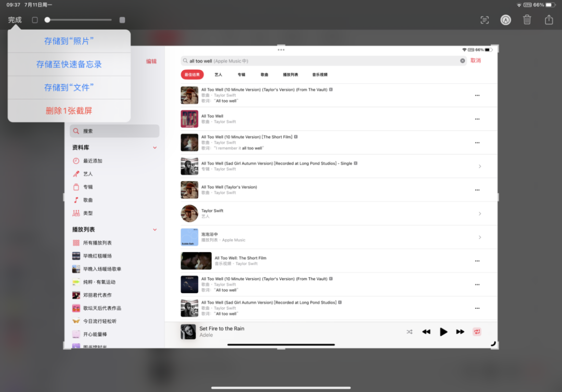Open the 邓丽君代表作 playlist
Image resolution: width=562 pixels, height=392 pixels.
tap(114, 295)
